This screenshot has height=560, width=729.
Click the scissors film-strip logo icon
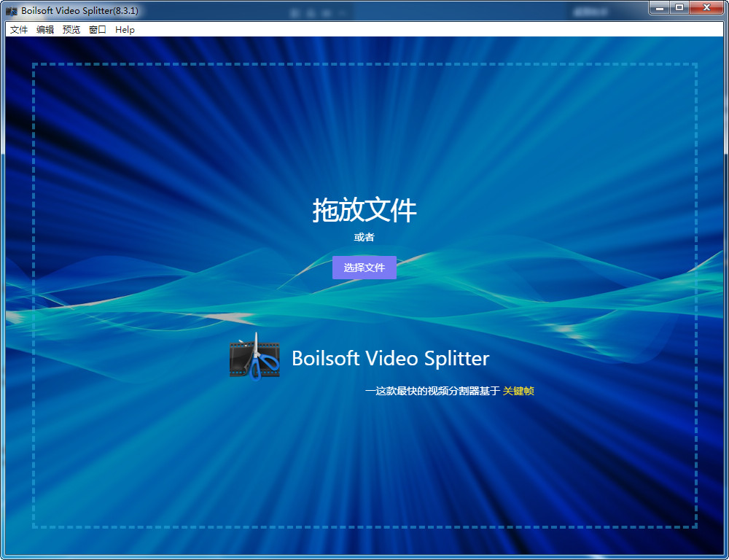254,357
